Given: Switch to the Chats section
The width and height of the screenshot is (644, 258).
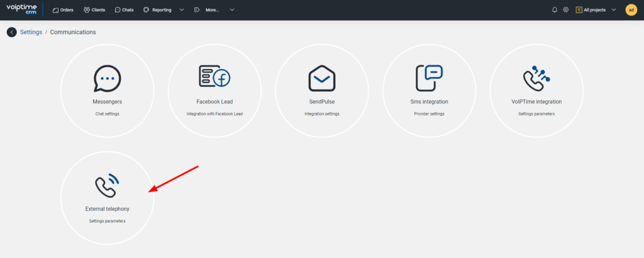Looking at the screenshot, I should [125, 10].
